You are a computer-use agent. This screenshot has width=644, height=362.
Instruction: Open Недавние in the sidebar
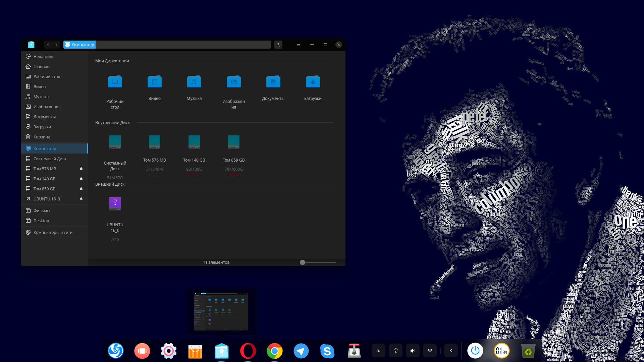coord(55,56)
